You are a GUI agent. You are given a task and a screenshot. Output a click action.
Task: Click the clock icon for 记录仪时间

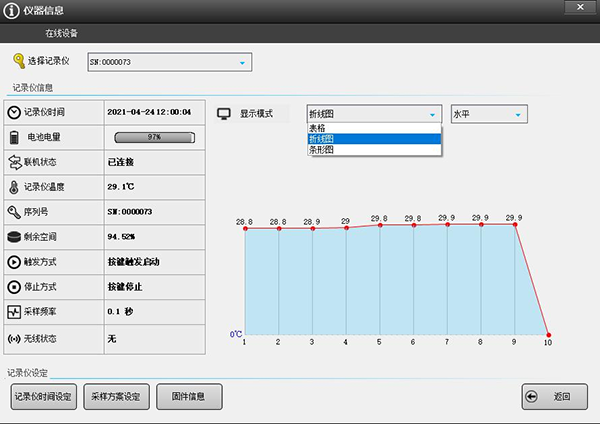click(14, 113)
